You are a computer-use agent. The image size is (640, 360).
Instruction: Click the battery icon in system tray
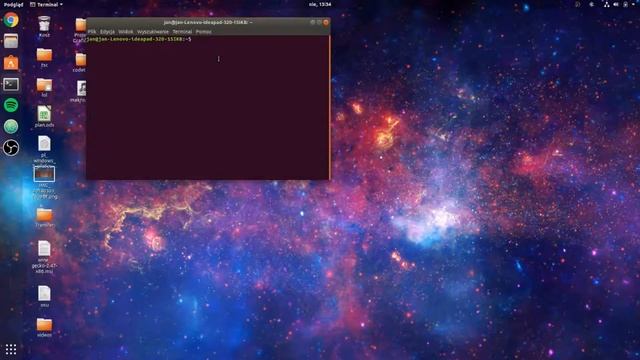[x=625, y=4]
